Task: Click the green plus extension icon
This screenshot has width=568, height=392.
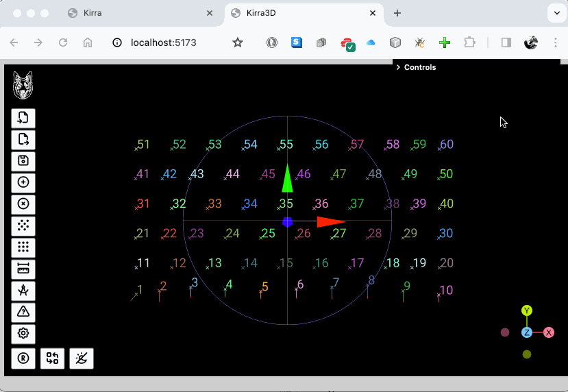Action: click(x=445, y=42)
